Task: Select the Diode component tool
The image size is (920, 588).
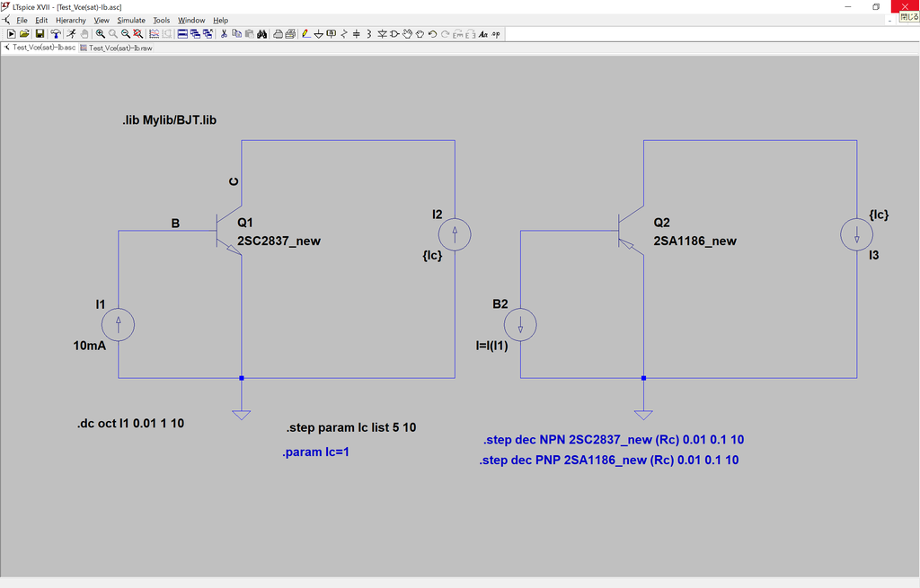Action: click(382, 34)
